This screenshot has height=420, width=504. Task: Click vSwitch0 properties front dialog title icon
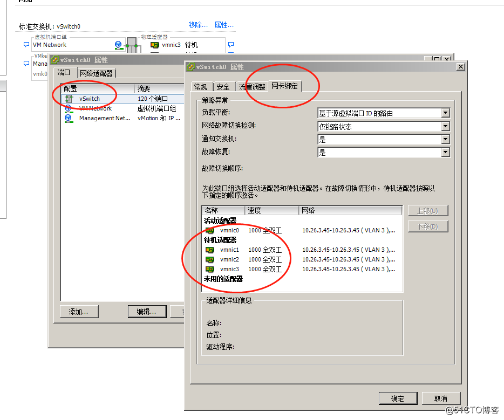click(x=191, y=67)
